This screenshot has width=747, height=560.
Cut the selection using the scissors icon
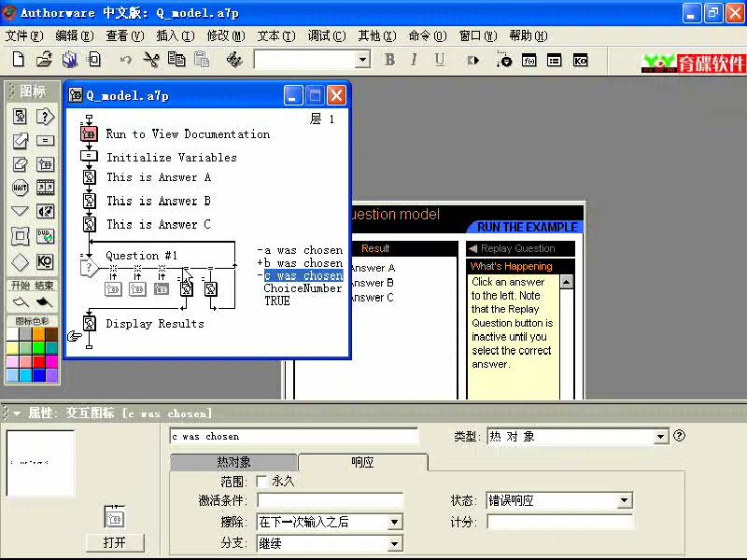pos(151,60)
